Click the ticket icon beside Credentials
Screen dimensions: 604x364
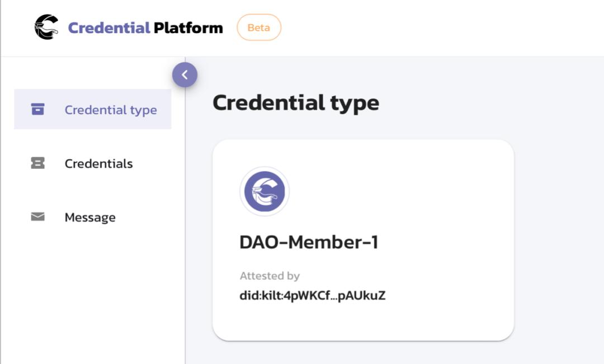coord(37,163)
